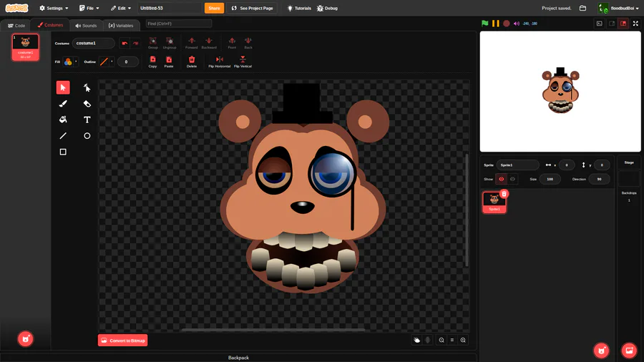Toggle the stage console button
Viewport: 644px width, 362px height.
pos(599,24)
